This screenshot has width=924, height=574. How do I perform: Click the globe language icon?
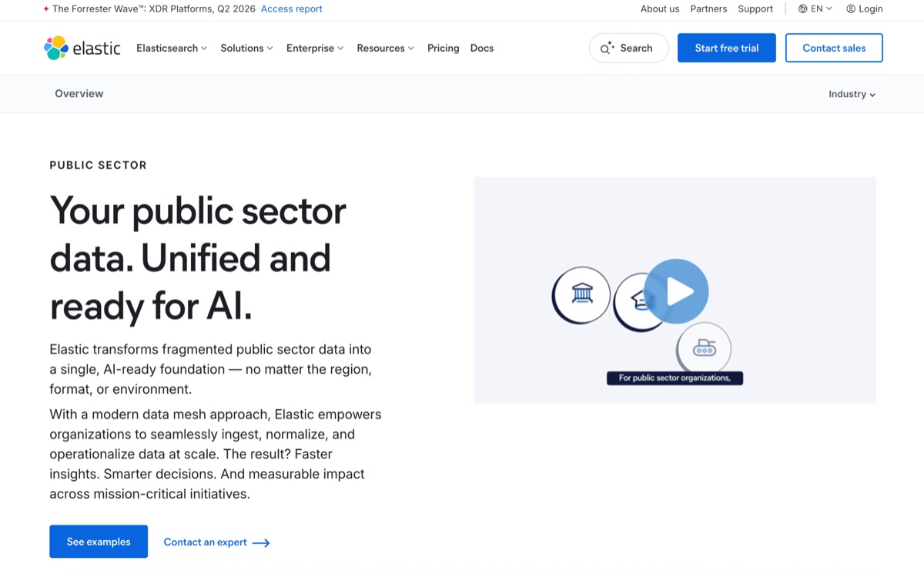[802, 9]
